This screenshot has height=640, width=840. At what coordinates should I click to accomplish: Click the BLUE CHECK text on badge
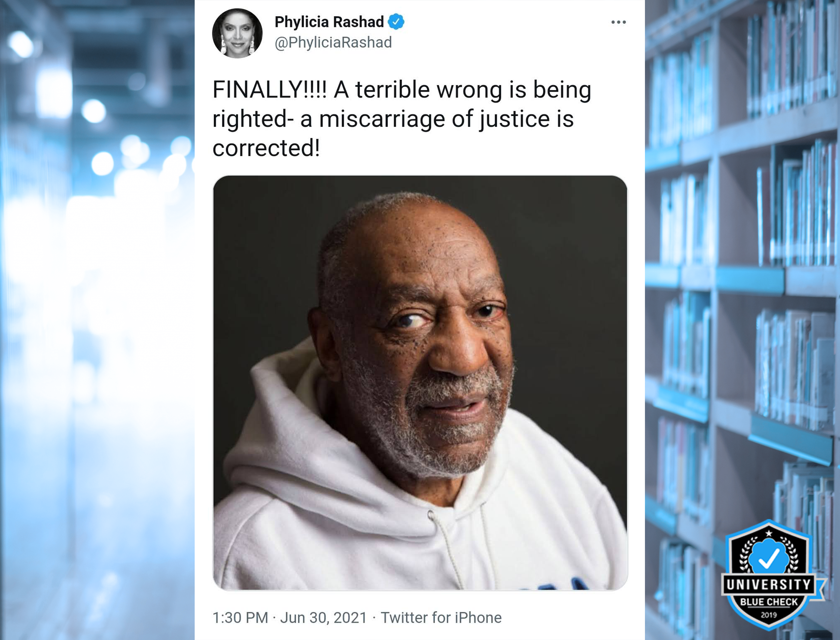[x=769, y=602]
